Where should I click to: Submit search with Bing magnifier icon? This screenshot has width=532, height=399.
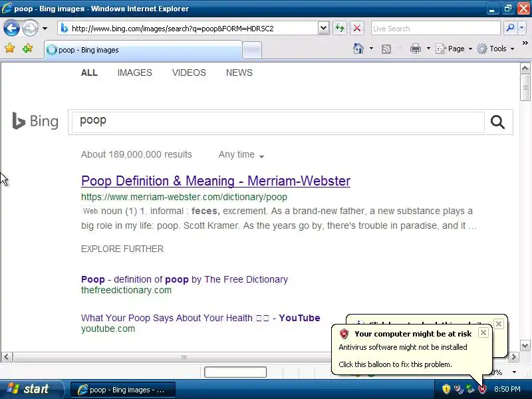(x=497, y=122)
